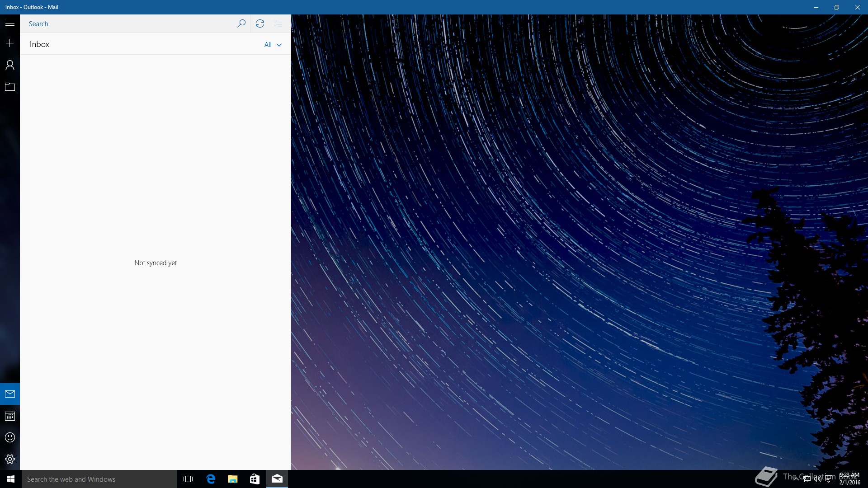Open the Feedback smiley icon
Image resolution: width=868 pixels, height=488 pixels.
point(10,437)
